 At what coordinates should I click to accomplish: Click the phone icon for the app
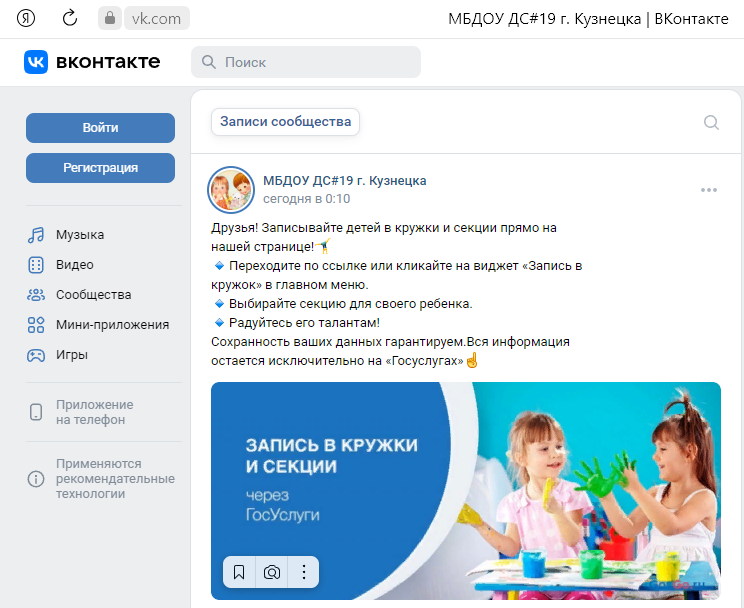tap(36, 412)
